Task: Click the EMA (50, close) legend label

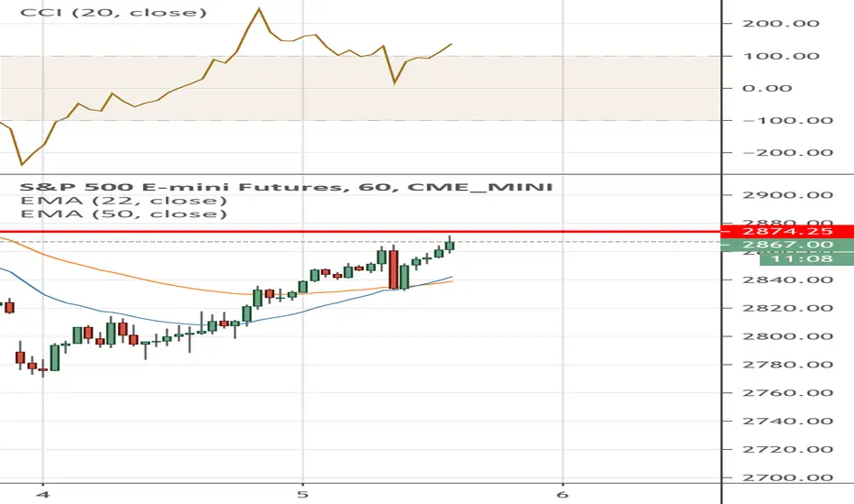Action: pyautogui.click(x=124, y=214)
